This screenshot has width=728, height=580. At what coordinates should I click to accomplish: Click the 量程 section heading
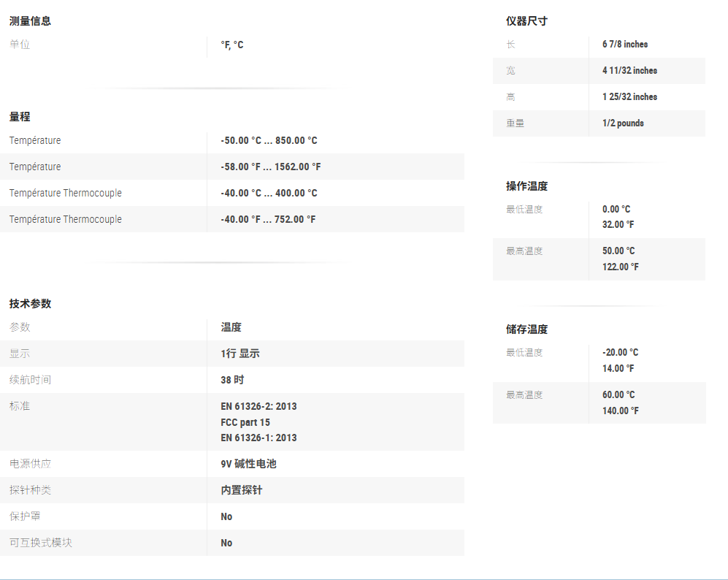tap(20, 117)
